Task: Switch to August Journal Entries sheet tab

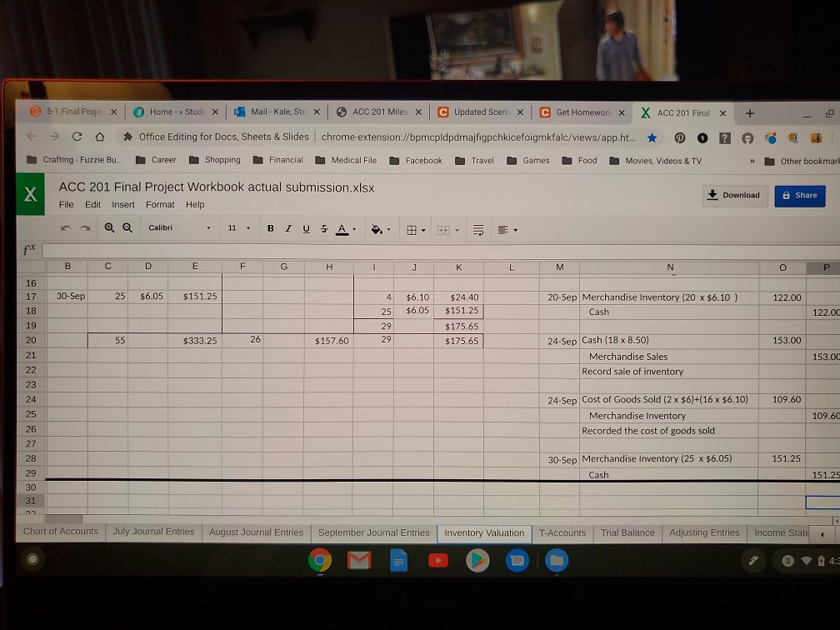Action: [x=256, y=532]
